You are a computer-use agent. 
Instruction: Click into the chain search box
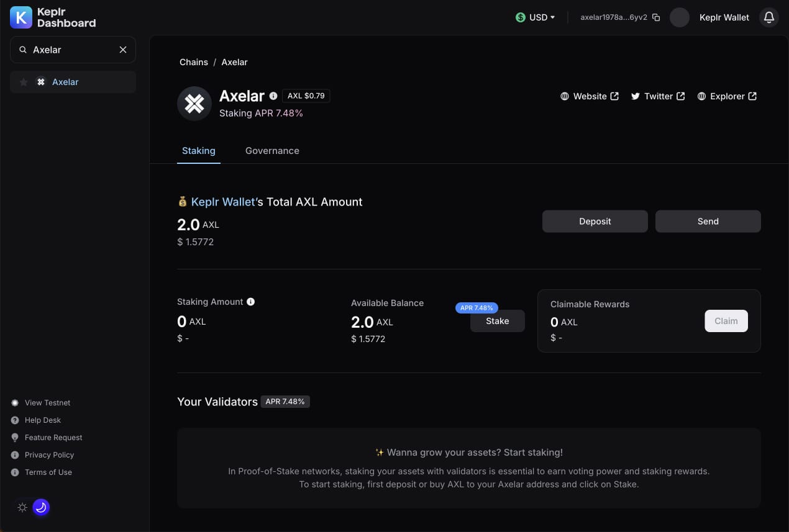73,50
